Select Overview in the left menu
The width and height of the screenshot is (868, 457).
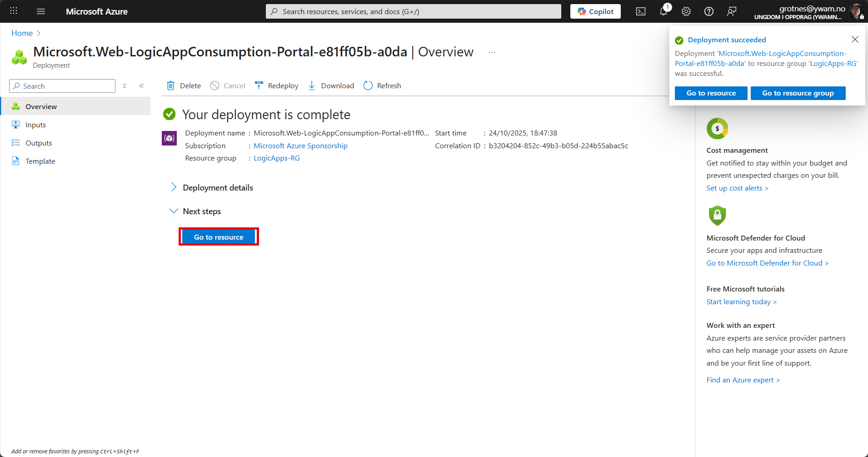point(75,106)
